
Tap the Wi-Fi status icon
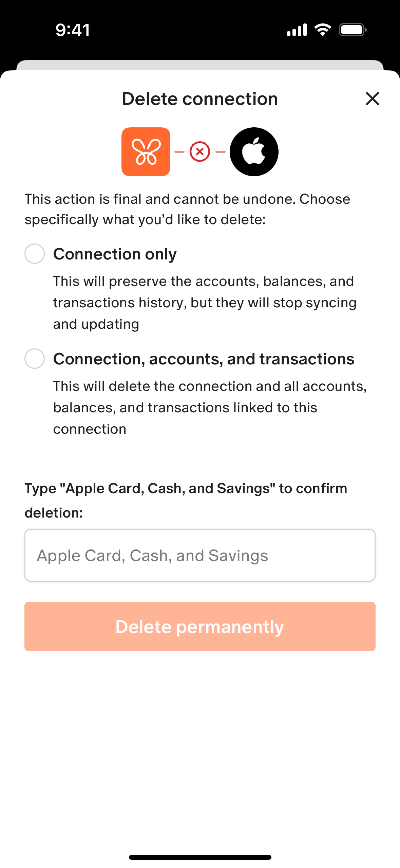pyautogui.click(x=323, y=30)
